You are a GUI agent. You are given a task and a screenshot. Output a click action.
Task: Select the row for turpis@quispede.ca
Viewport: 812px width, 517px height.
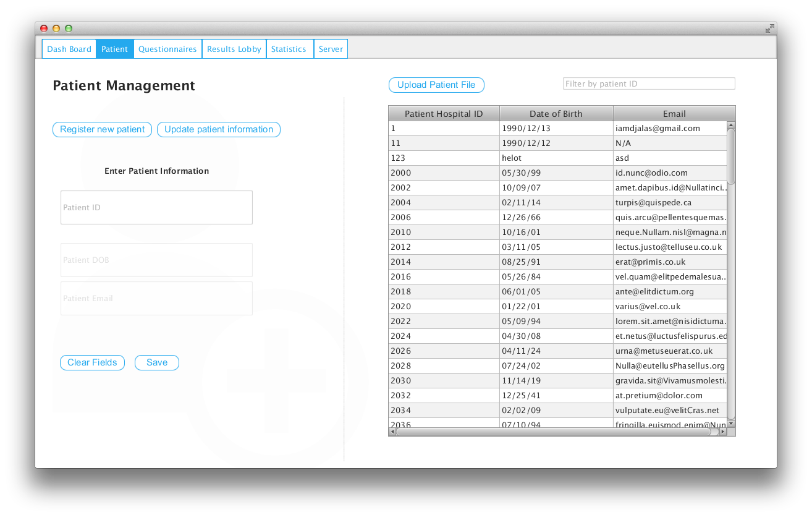653,203
